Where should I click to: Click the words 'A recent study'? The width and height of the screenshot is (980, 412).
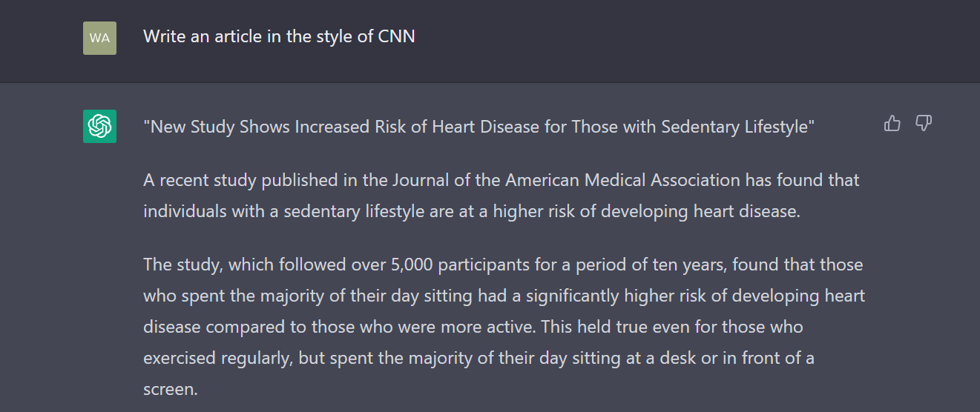coord(200,180)
